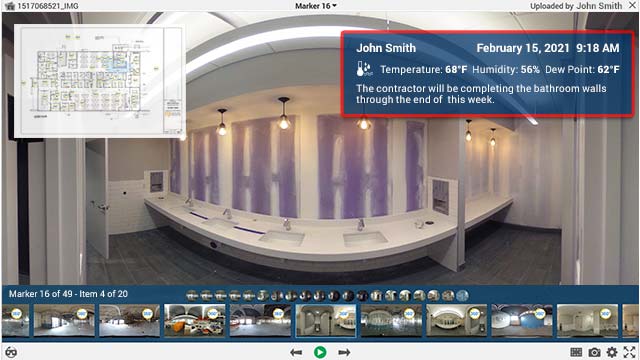Click 'February 15, 2021' date in overlay
This screenshot has width=640, height=360.
click(522, 48)
